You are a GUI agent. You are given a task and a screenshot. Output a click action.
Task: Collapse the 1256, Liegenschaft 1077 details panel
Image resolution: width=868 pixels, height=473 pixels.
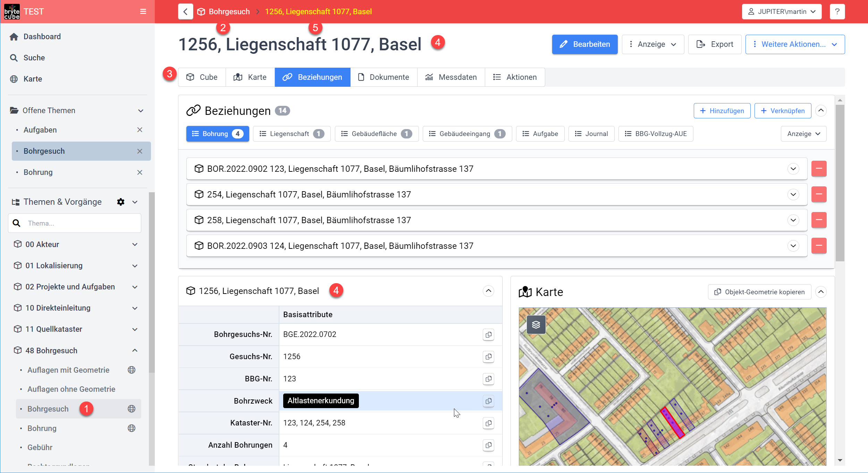point(488,291)
